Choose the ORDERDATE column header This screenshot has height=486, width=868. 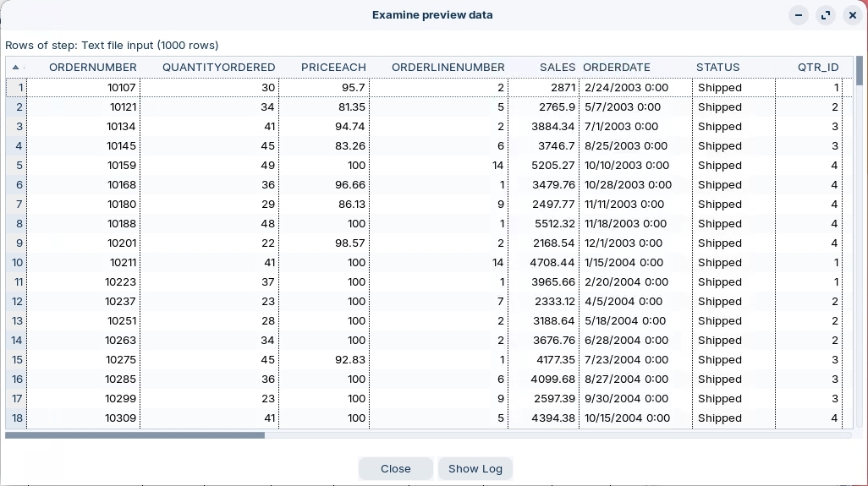[617, 67]
